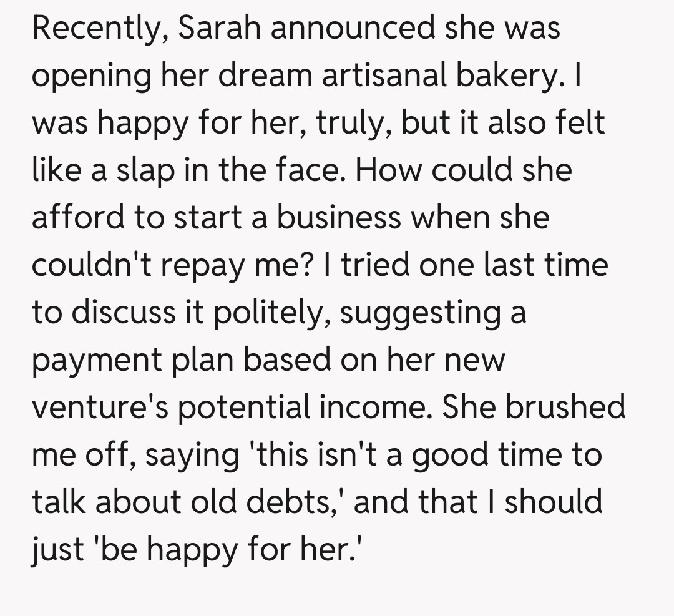Click the word "slap"

[142, 171]
